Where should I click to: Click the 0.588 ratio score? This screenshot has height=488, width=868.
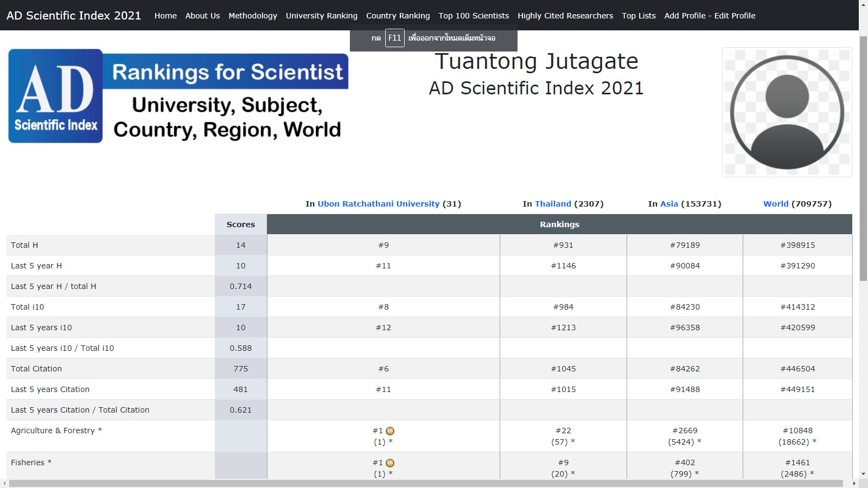[241, 348]
